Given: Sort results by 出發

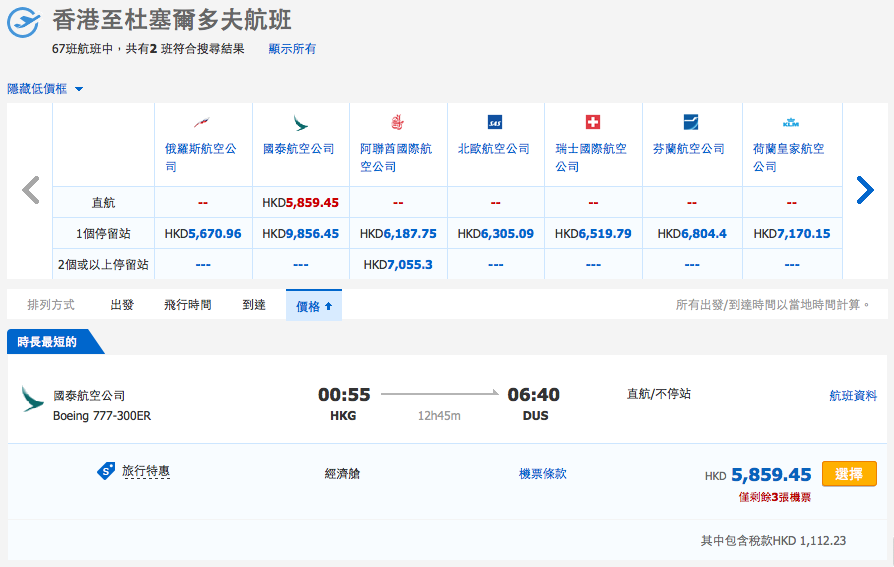Looking at the screenshot, I should (122, 305).
